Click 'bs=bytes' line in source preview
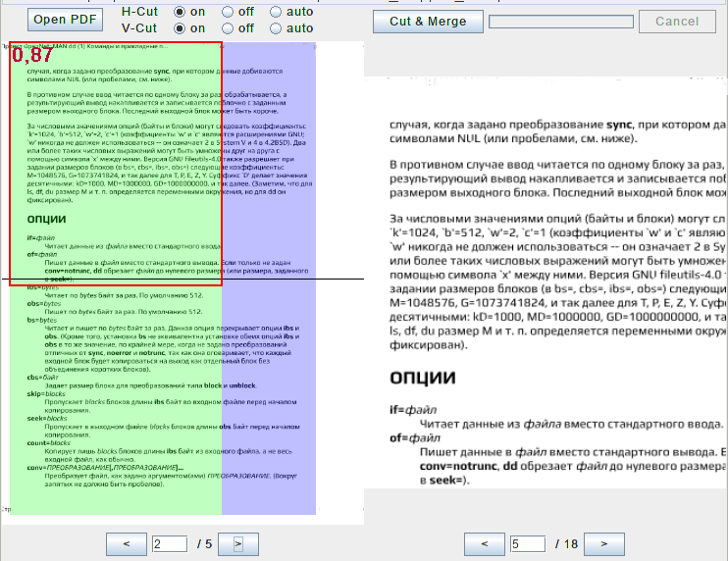The width and height of the screenshot is (728, 561). pyautogui.click(x=42, y=320)
